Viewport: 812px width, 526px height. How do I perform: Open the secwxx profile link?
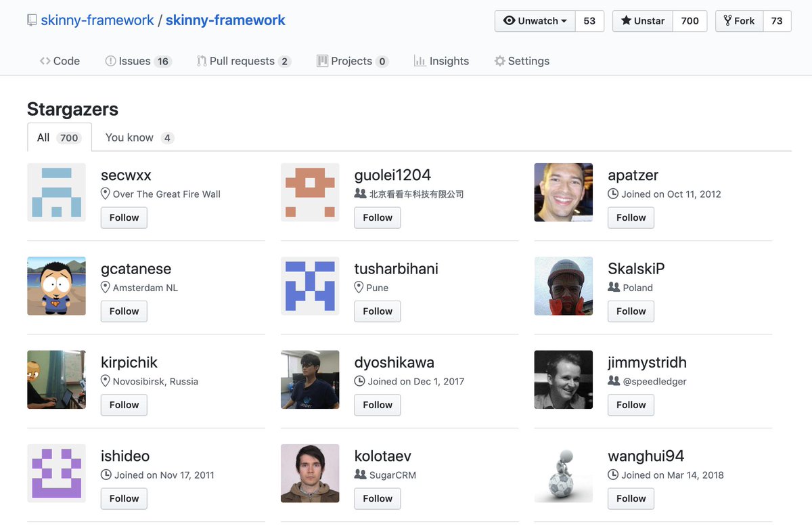point(126,175)
